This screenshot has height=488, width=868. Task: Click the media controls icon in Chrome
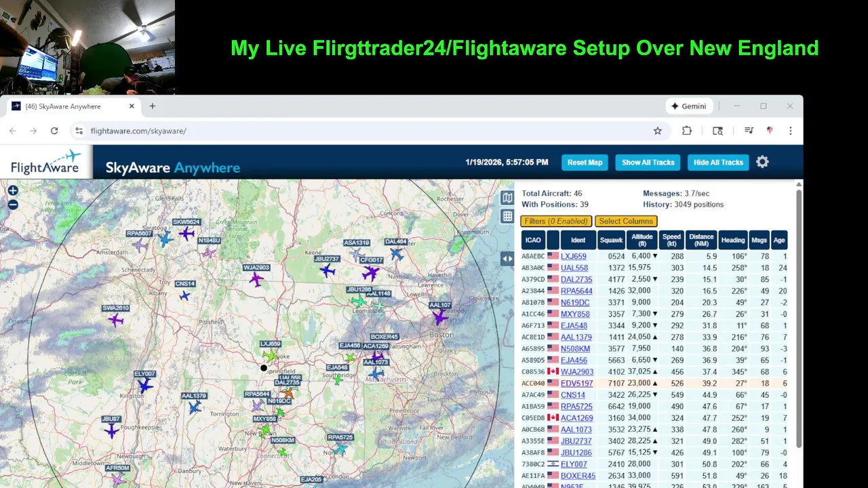749,131
